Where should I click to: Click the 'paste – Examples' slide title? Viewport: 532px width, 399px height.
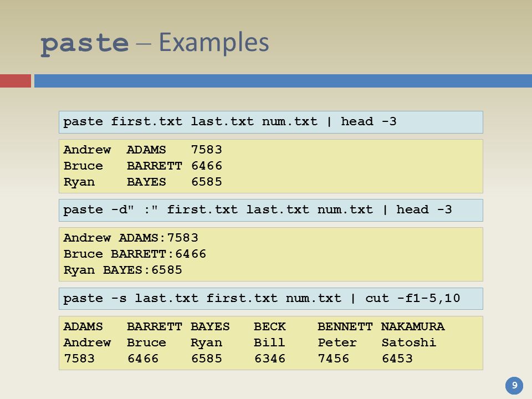(155, 43)
